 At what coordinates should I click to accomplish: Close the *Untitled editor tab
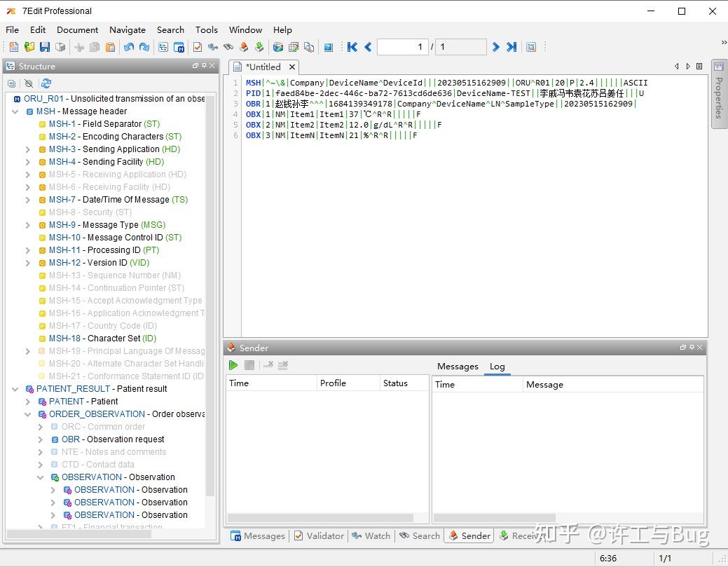tap(291, 67)
